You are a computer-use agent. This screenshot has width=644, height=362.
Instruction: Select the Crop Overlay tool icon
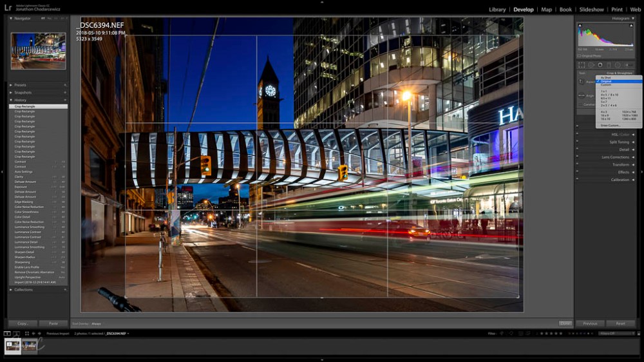tap(582, 65)
